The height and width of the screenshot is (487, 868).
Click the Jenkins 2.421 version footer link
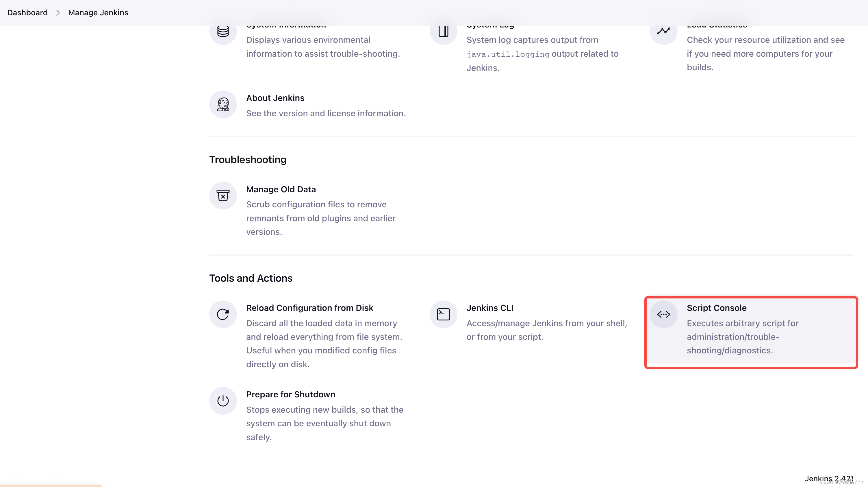(x=829, y=478)
